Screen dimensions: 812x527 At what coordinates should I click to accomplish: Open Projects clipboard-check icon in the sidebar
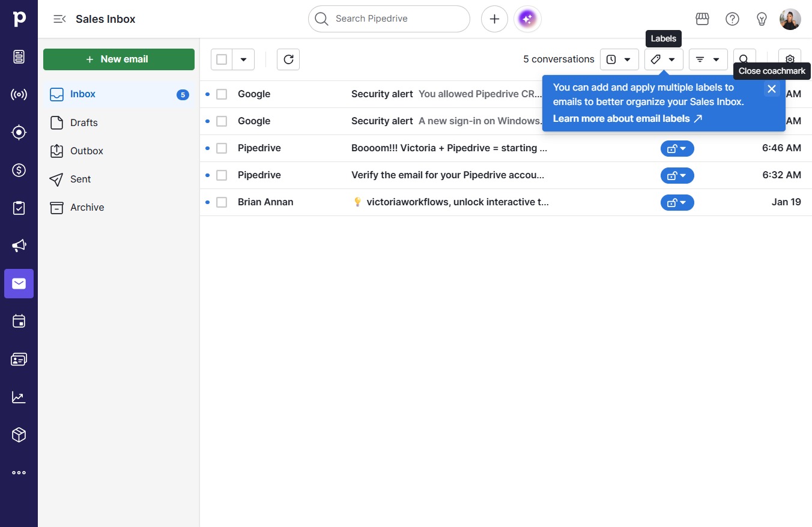19,208
